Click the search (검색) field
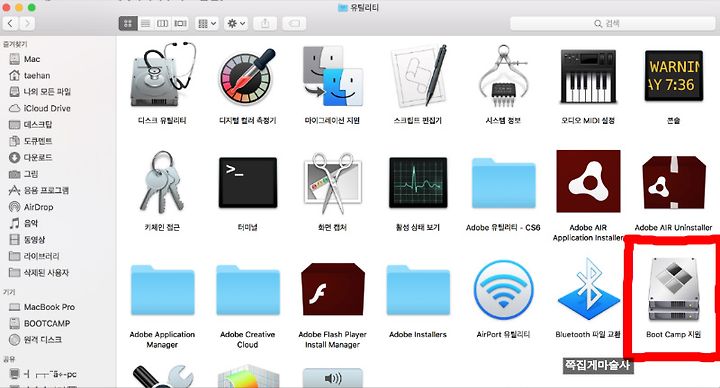The image size is (720, 388). (x=613, y=23)
